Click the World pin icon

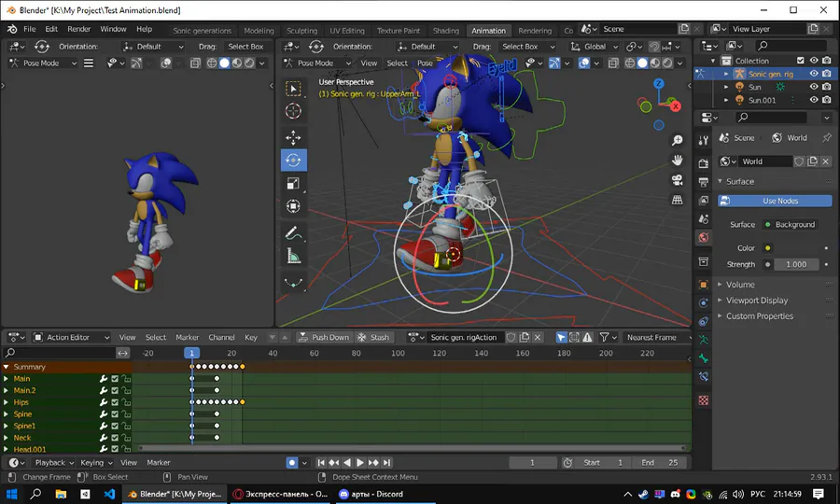point(827,137)
